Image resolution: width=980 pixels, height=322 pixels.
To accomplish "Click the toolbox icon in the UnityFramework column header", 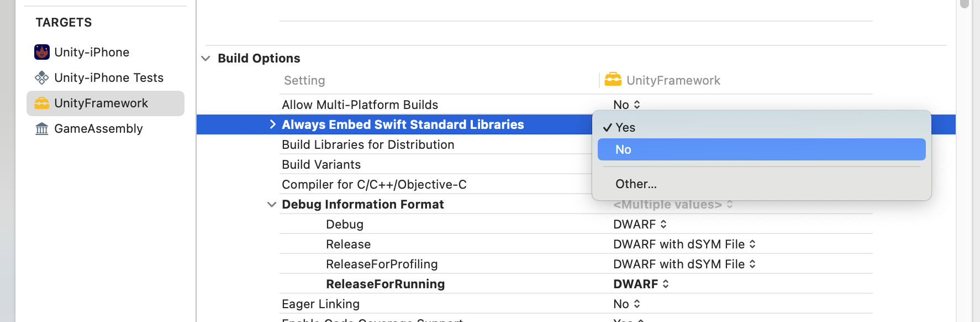I will 613,80.
